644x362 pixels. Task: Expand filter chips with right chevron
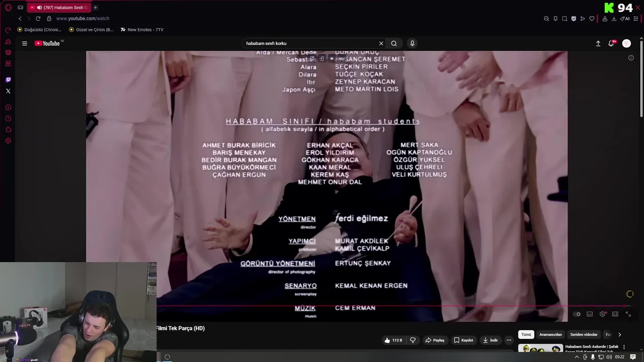coord(619,334)
